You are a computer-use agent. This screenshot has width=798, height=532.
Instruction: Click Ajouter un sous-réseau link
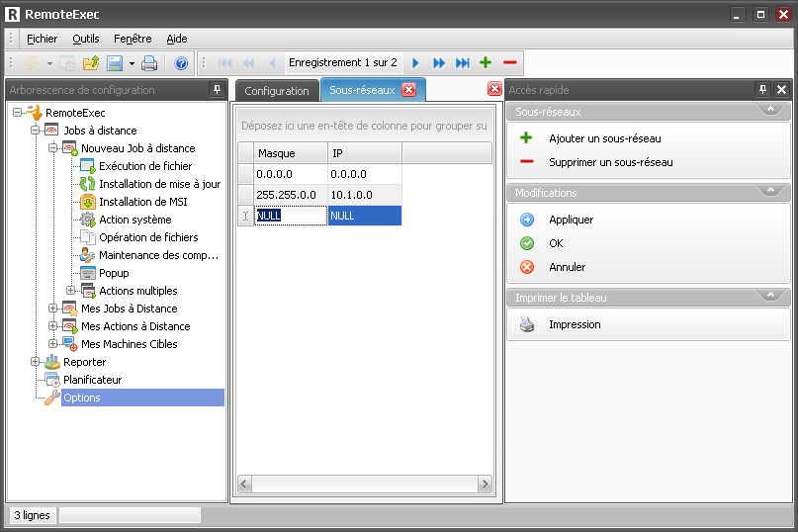[604, 138]
